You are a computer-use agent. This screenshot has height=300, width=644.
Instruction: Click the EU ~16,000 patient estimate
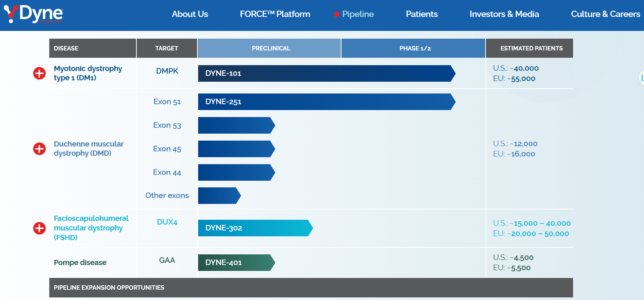(x=514, y=154)
